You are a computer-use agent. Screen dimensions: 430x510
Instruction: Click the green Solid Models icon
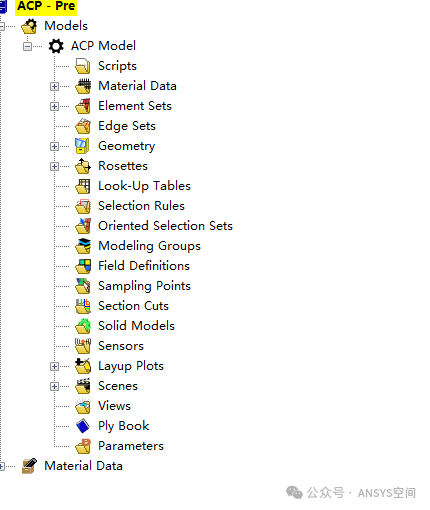click(x=83, y=326)
